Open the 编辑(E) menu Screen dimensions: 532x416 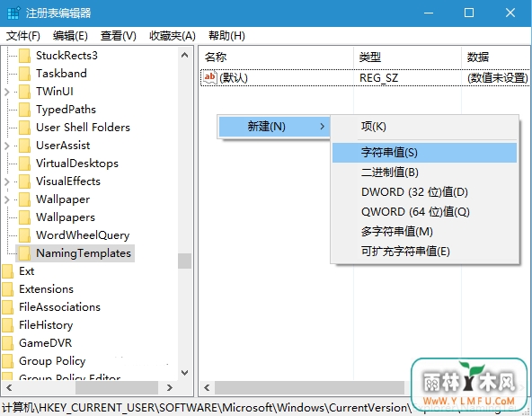70,36
